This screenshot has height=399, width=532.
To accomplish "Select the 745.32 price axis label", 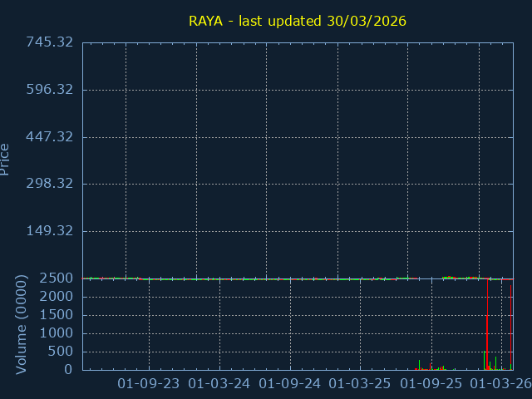I will point(49,42).
